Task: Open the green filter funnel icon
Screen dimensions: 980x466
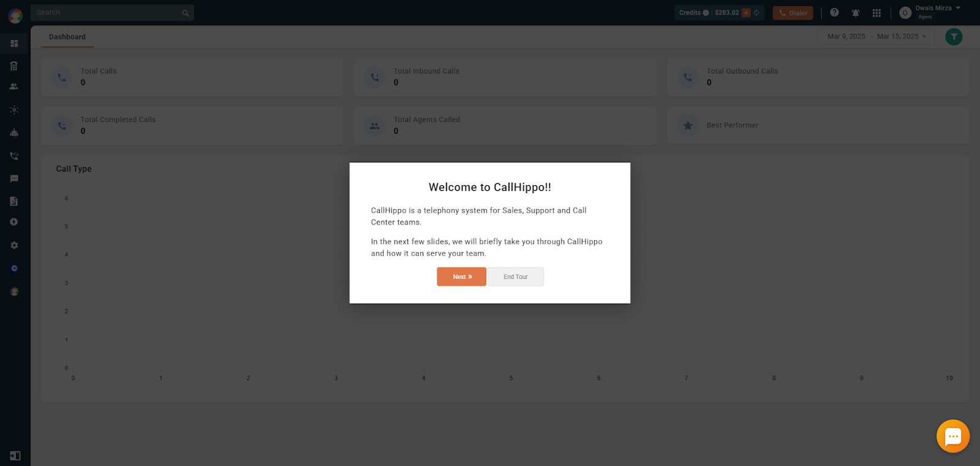Action: tap(954, 37)
